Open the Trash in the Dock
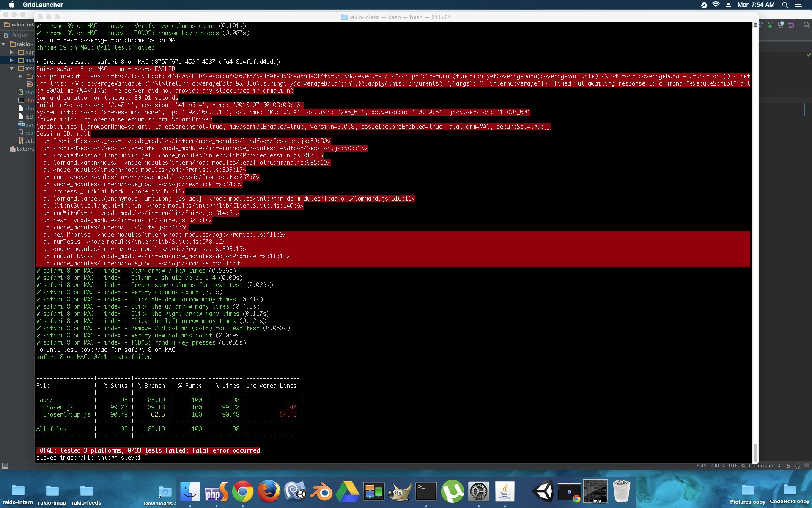This screenshot has width=812, height=508. pyautogui.click(x=621, y=491)
